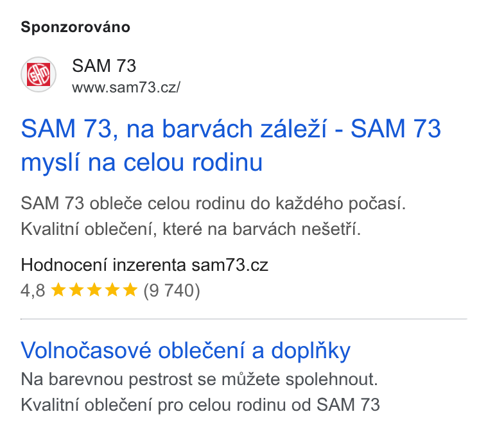The width and height of the screenshot is (488, 448).
Task: Click the third yellow rating star
Action: pos(94,290)
